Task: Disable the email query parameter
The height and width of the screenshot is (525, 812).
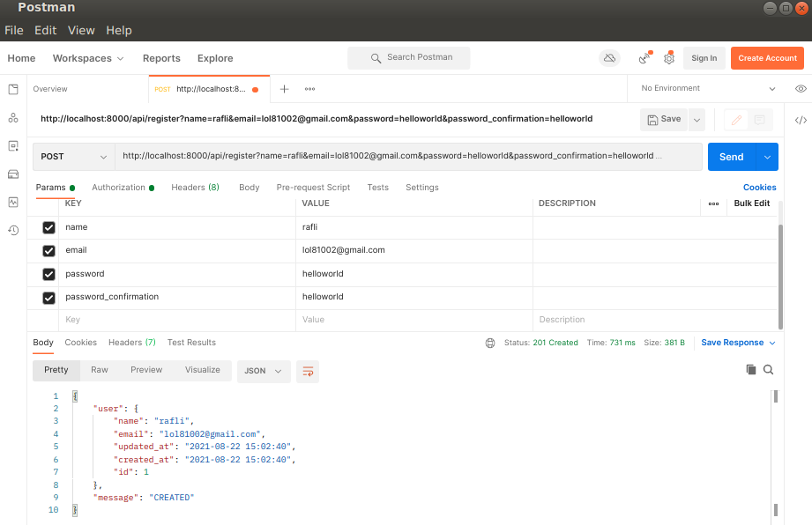Action: point(48,250)
